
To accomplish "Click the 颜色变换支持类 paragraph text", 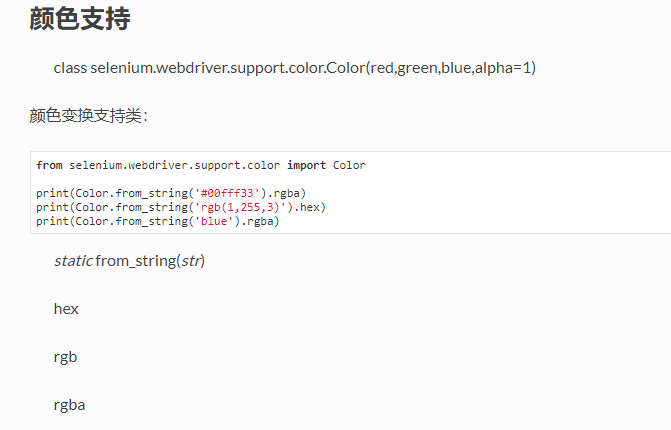I will [x=89, y=116].
